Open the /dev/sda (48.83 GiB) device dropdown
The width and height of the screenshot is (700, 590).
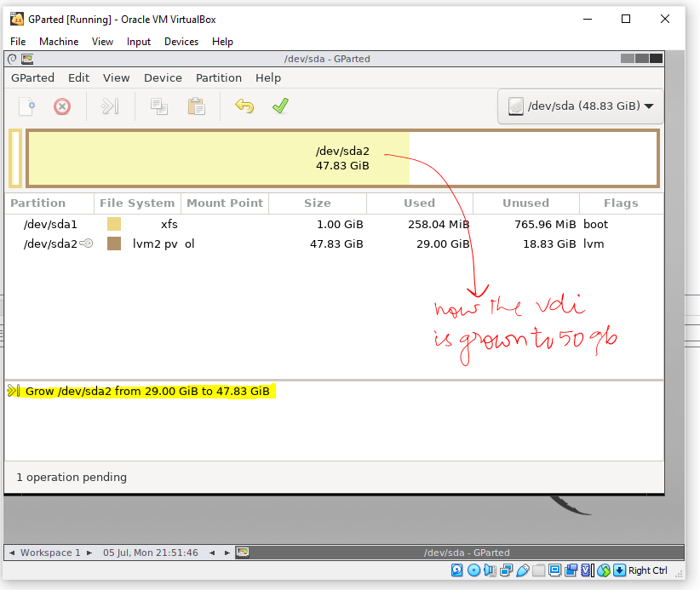click(581, 106)
